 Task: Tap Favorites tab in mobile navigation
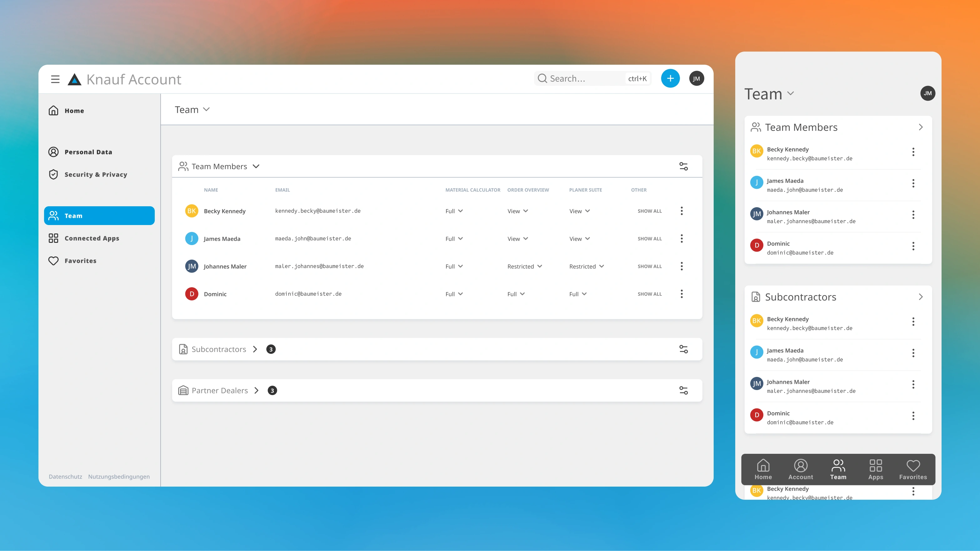pyautogui.click(x=913, y=469)
